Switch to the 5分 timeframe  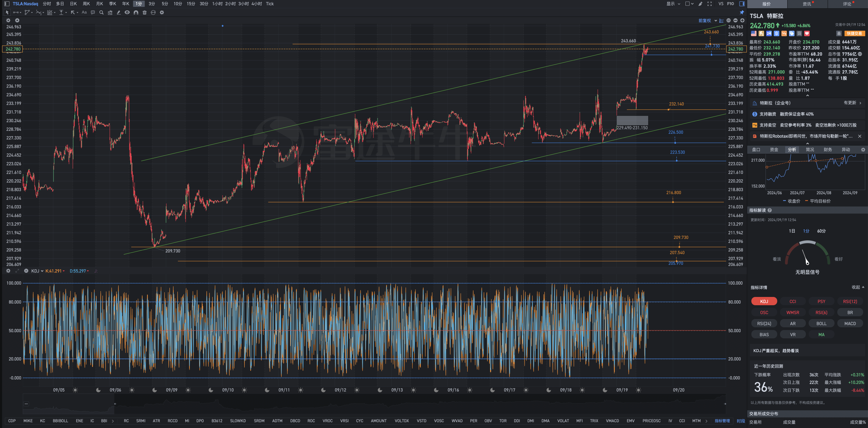coord(165,4)
